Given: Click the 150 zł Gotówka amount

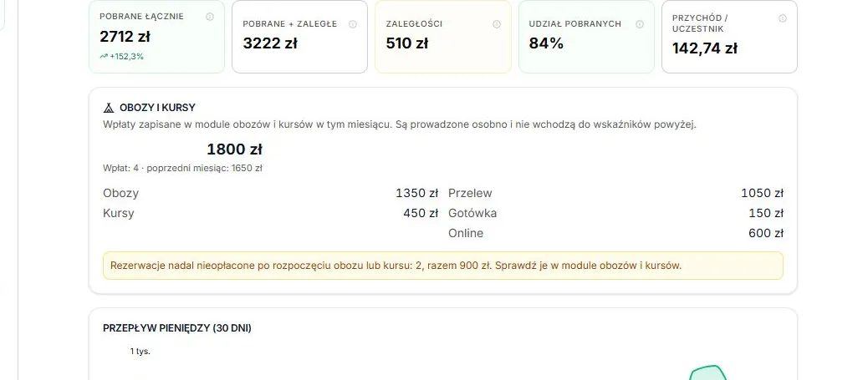Looking at the screenshot, I should click(766, 213).
